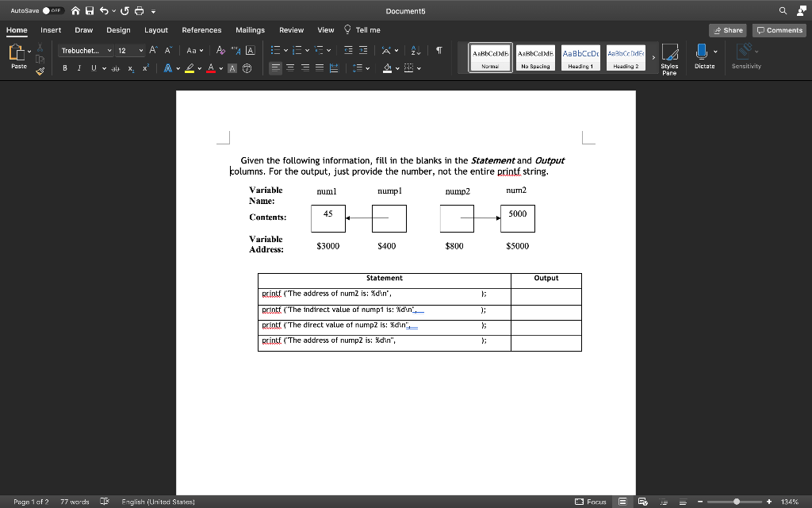
Task: Toggle AutoSave switch
Action: [52, 10]
